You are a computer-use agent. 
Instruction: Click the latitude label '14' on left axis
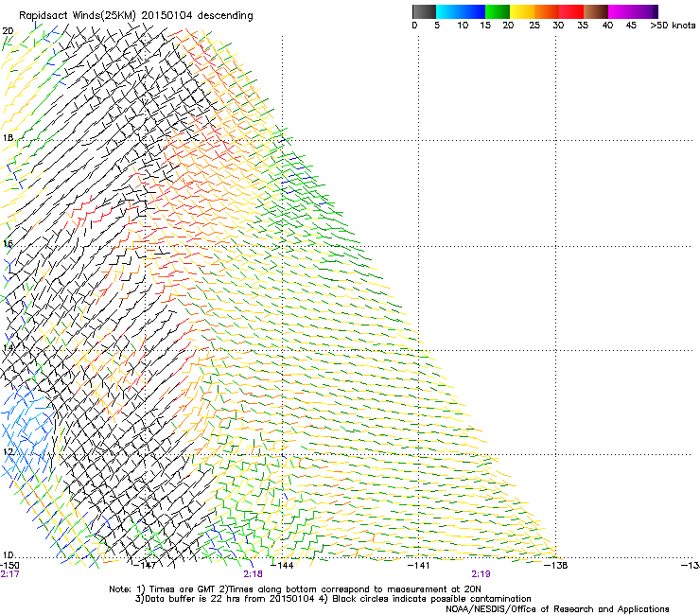point(8,347)
